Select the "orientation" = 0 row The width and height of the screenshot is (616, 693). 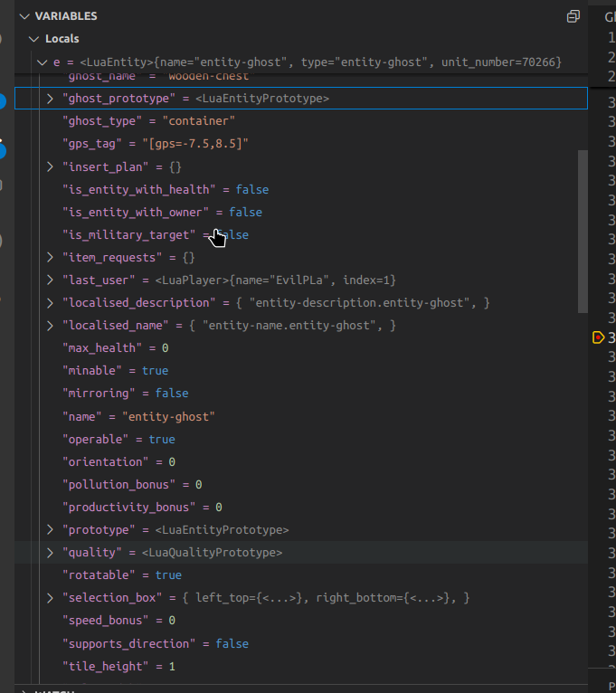(301, 462)
